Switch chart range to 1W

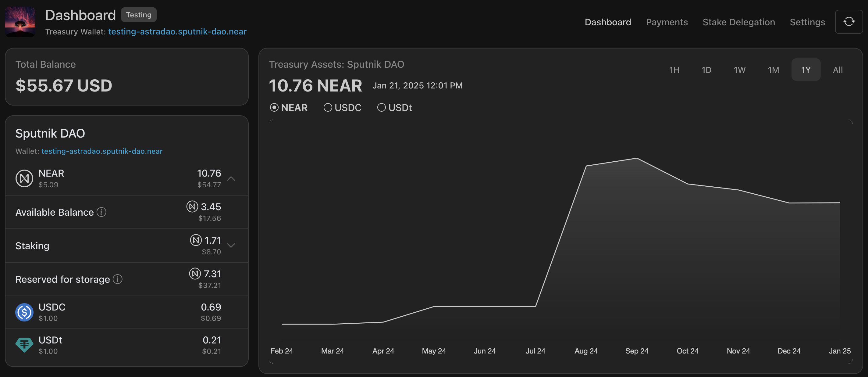[x=740, y=70]
